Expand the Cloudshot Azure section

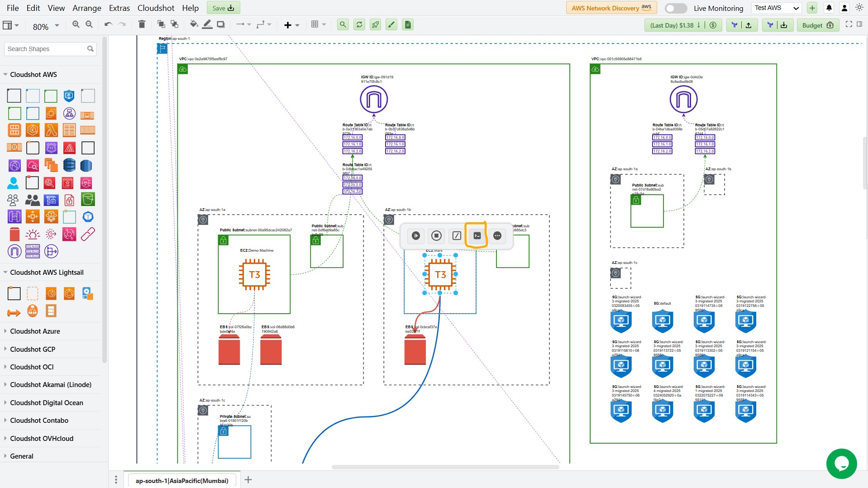click(35, 331)
